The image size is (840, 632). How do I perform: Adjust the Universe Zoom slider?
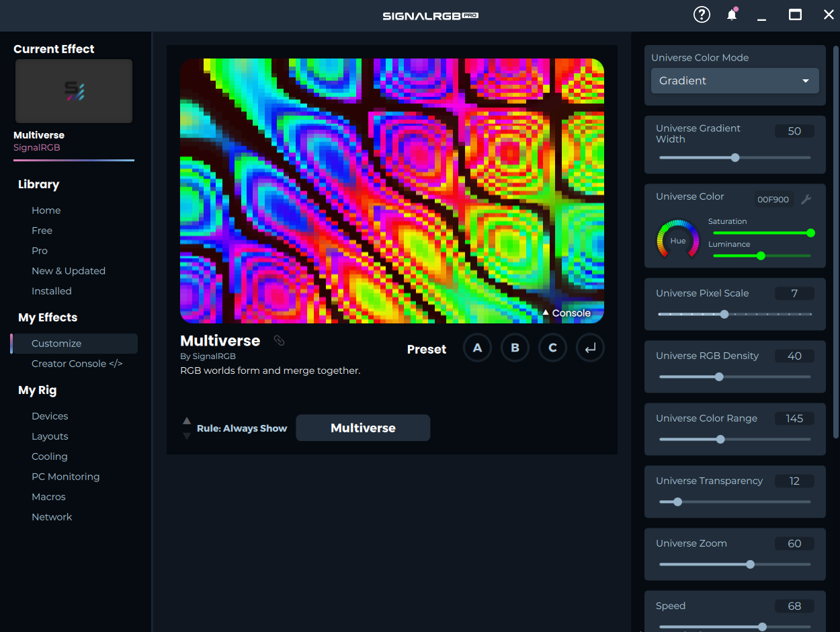(750, 565)
